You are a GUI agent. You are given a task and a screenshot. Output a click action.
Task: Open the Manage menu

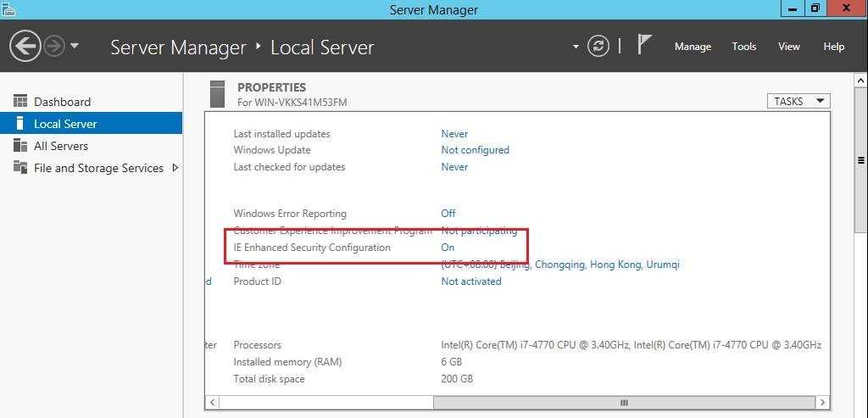tap(693, 47)
